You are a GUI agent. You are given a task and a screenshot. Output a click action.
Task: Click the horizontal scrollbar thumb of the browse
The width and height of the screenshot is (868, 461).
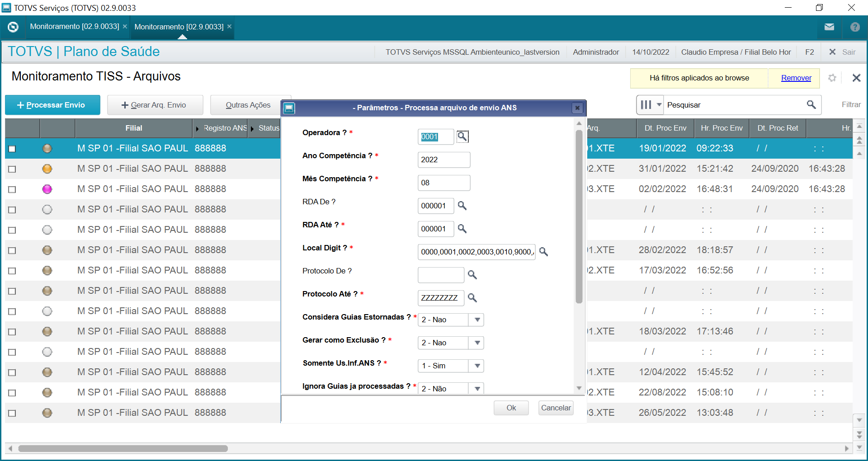tap(123, 448)
